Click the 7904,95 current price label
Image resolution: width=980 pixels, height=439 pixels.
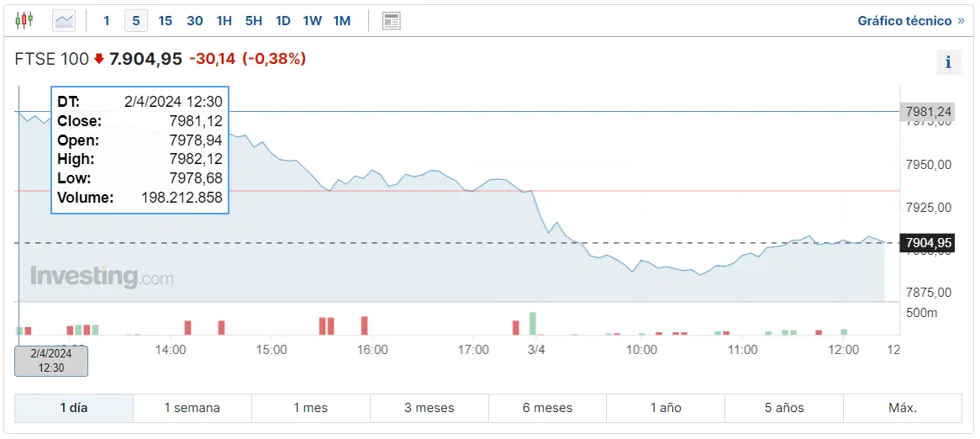coord(928,243)
